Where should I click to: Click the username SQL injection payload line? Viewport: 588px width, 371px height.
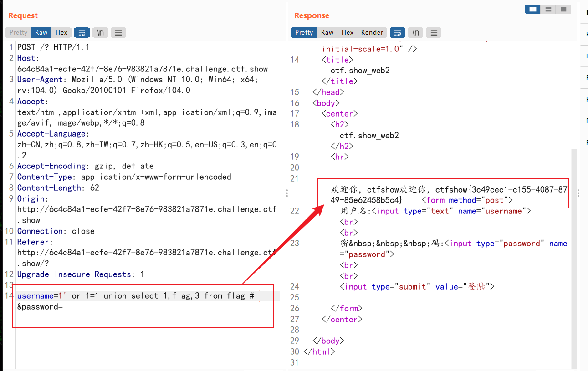point(136,296)
